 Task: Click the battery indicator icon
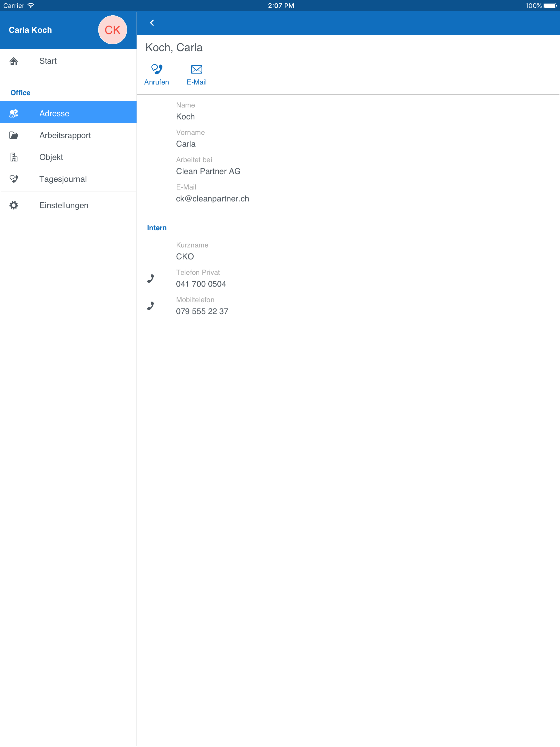point(550,5)
